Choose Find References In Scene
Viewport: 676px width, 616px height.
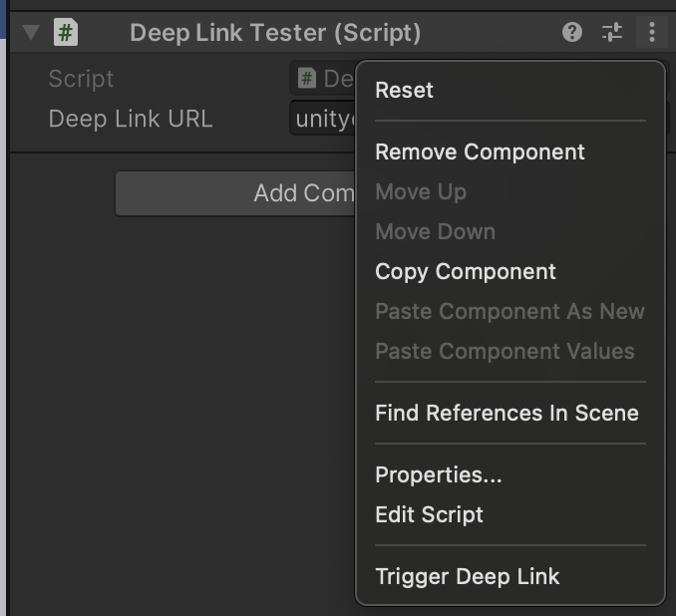tap(506, 413)
